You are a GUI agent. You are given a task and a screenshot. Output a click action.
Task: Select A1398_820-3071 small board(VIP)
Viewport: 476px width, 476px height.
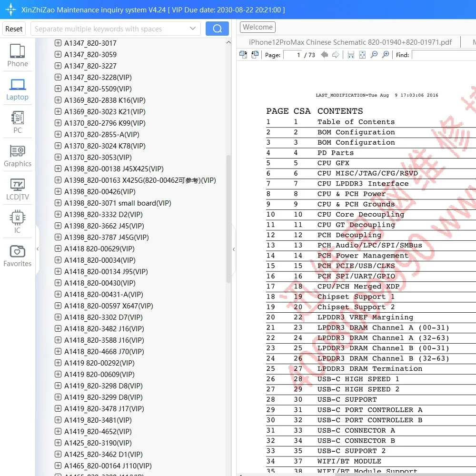(118, 203)
